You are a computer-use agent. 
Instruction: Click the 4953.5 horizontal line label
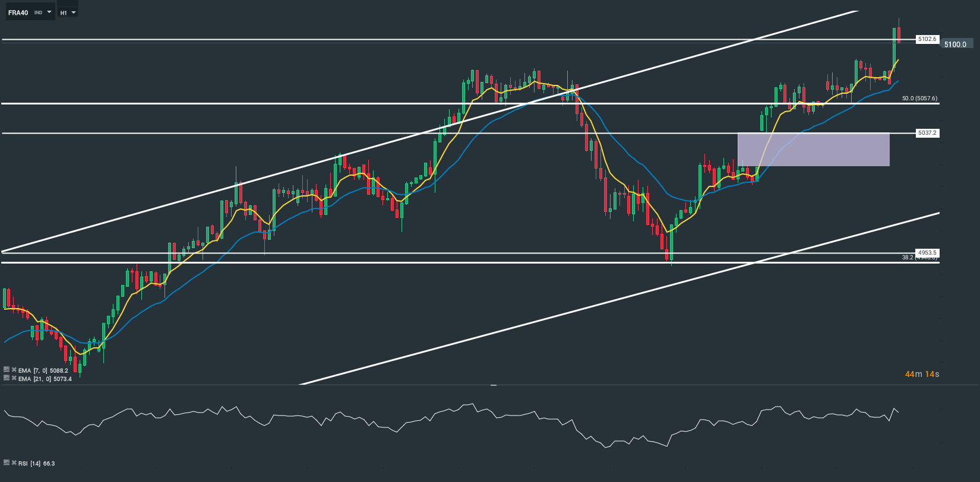927,253
